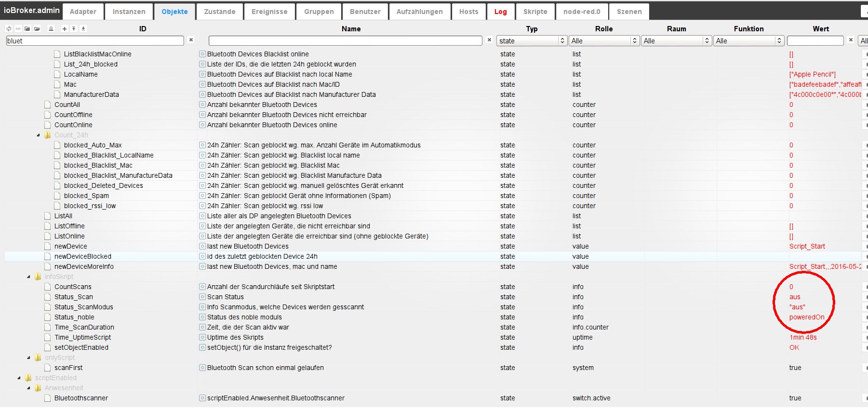Select the blocked_Spam tree item
Screen dimensions: 868x410
(x=86, y=196)
